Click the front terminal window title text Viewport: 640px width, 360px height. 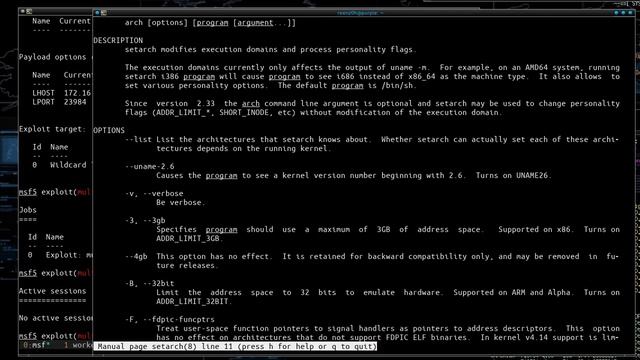[360, 13]
